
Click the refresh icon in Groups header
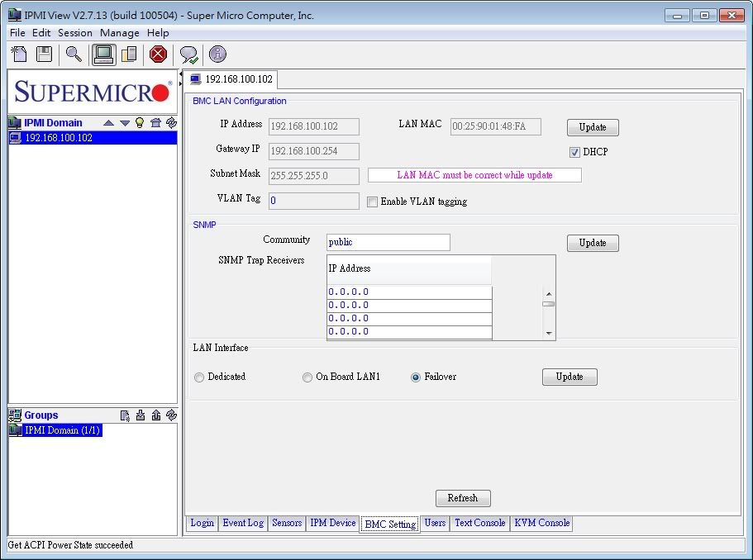[x=171, y=415]
